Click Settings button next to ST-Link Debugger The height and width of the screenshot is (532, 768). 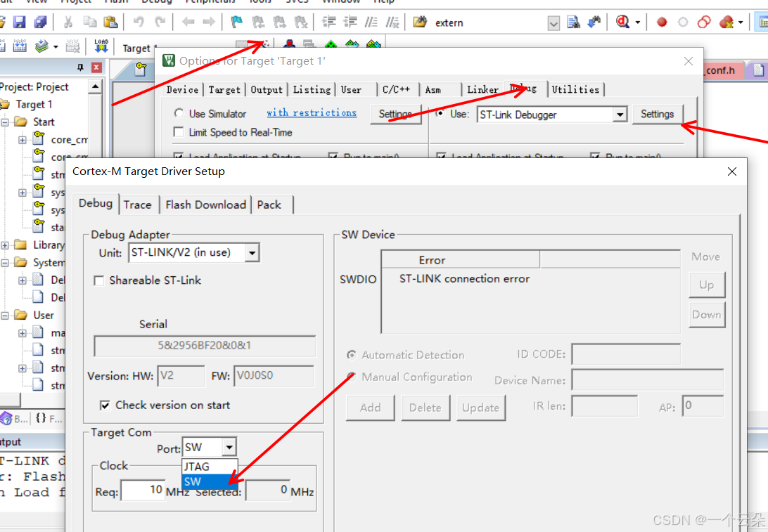(x=658, y=114)
